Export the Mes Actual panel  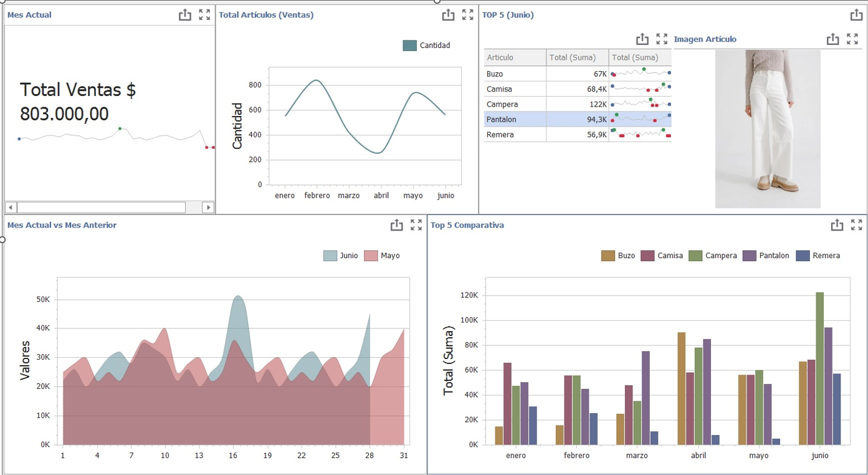tap(185, 15)
